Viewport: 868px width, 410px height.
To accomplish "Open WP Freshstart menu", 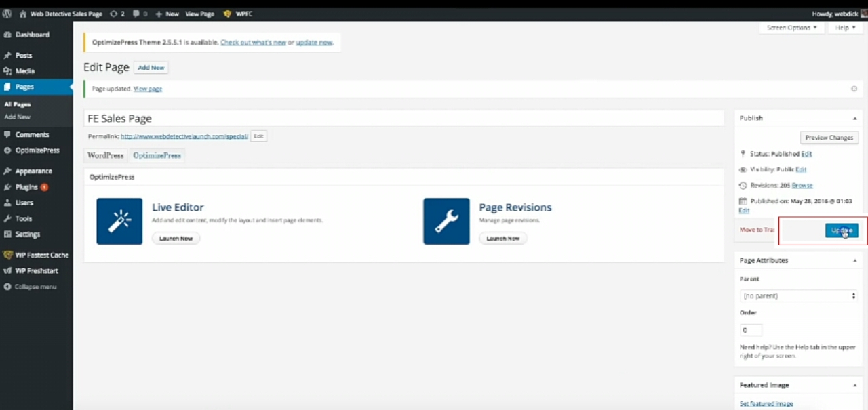I will click(37, 271).
